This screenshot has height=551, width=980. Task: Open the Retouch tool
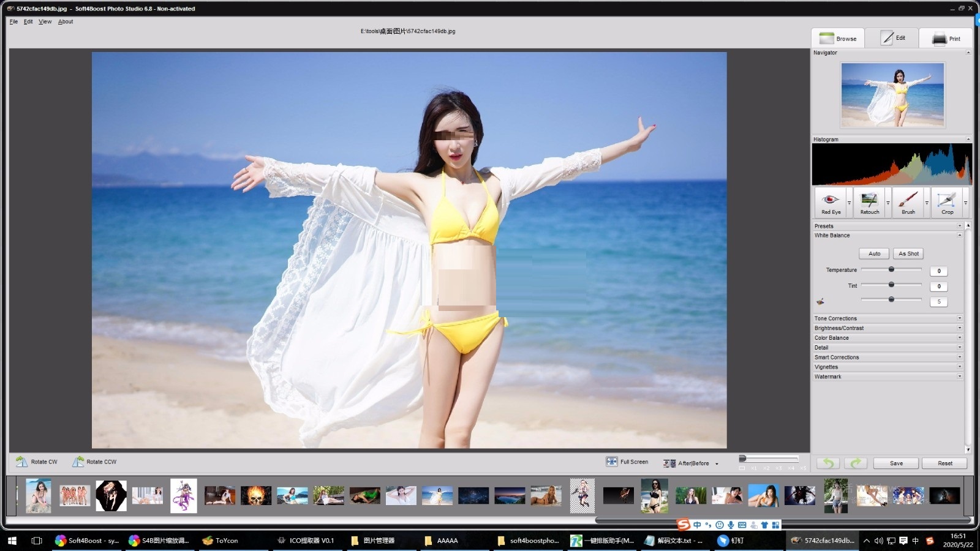(x=869, y=203)
